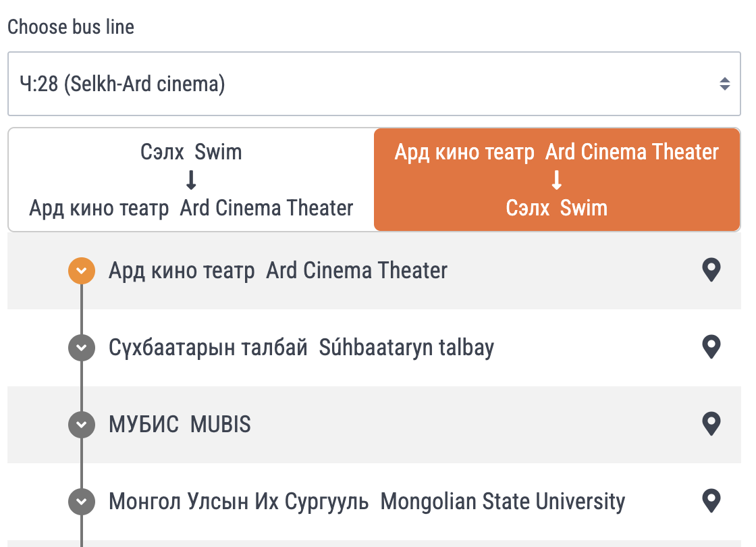Switch to the Сэлх to Ard Cinema Theater direction
The height and width of the screenshot is (547, 756).
pos(191,180)
